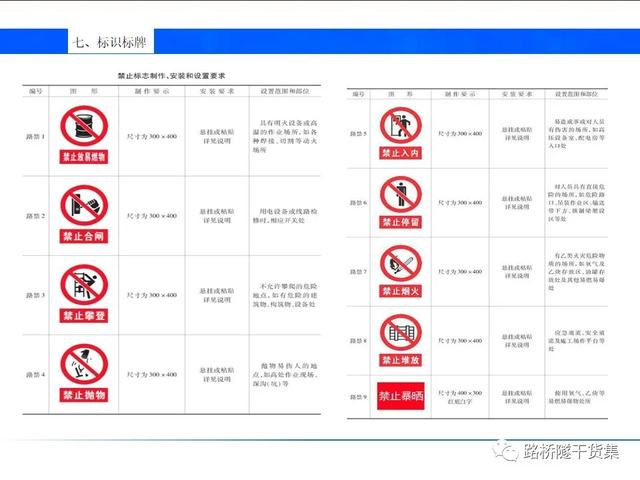Select the 禁止合闸 sign image
This screenshot has height=480, width=640.
[x=83, y=214]
